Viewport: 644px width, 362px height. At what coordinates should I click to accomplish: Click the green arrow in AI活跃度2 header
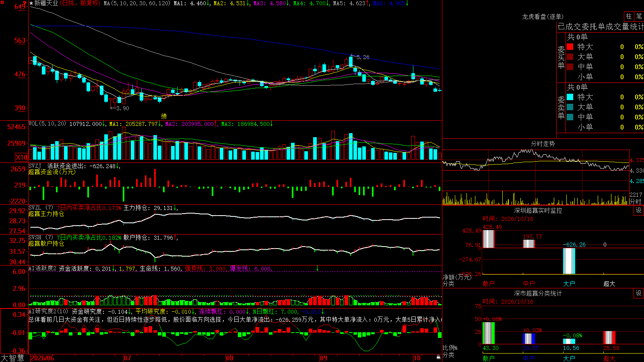point(317,268)
